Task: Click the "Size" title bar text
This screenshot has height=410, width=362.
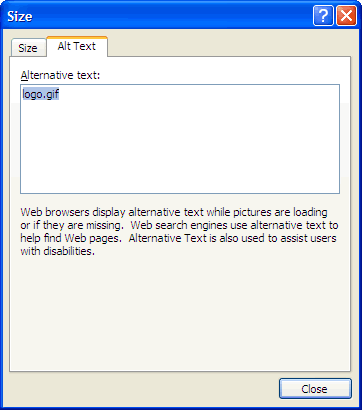Action: pos(20,17)
